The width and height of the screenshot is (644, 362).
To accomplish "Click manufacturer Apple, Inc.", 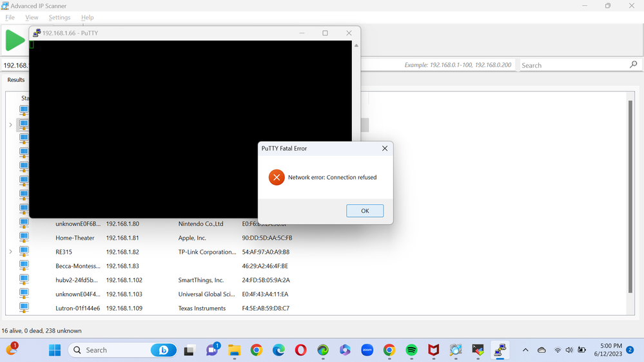I will tap(192, 238).
